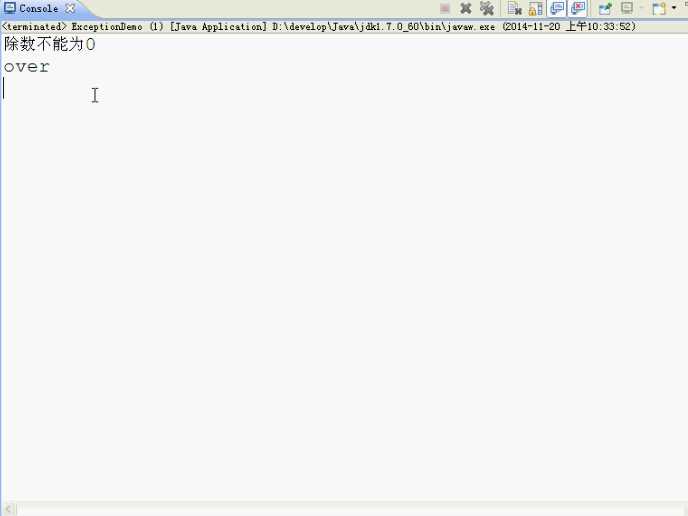Clear the console output
This screenshot has width=688, height=516.
point(514,8)
